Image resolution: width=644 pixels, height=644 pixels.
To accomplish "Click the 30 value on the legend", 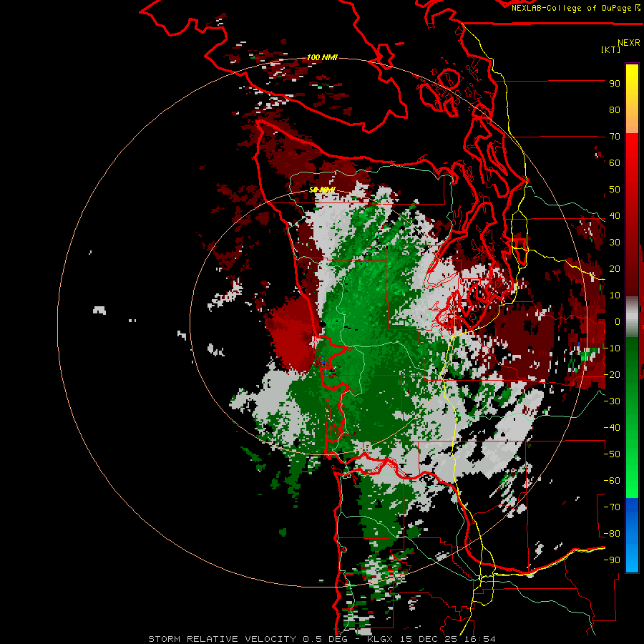I will click(x=615, y=243).
